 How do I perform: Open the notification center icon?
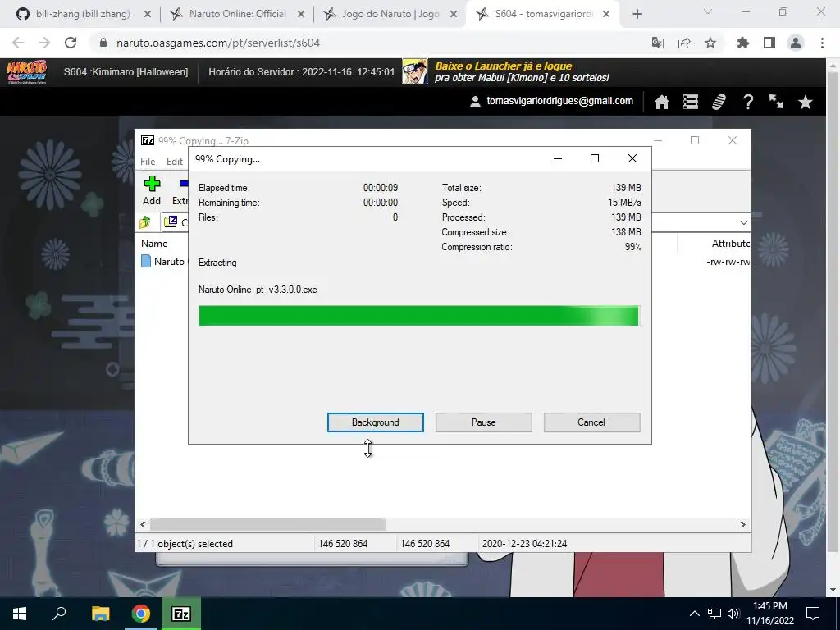pyautogui.click(x=813, y=614)
